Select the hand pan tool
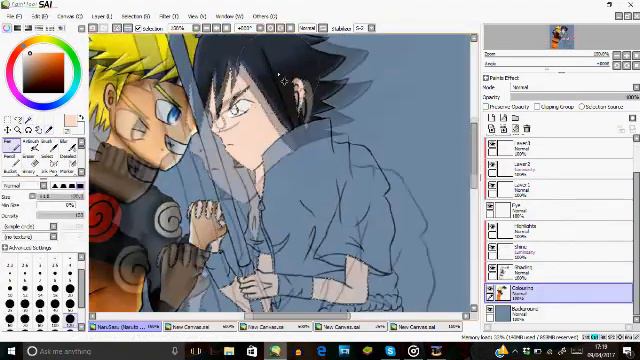The width and height of the screenshot is (640, 360). pos(38,130)
